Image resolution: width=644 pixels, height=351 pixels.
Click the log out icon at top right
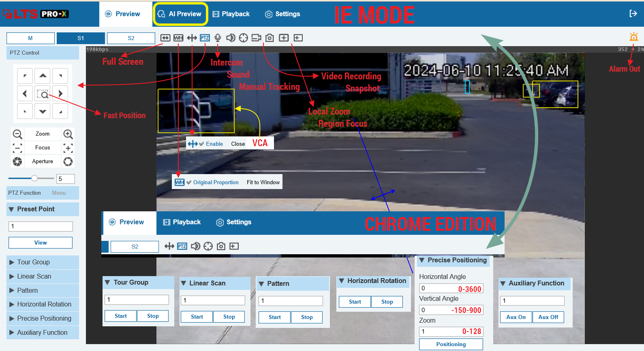tap(633, 14)
